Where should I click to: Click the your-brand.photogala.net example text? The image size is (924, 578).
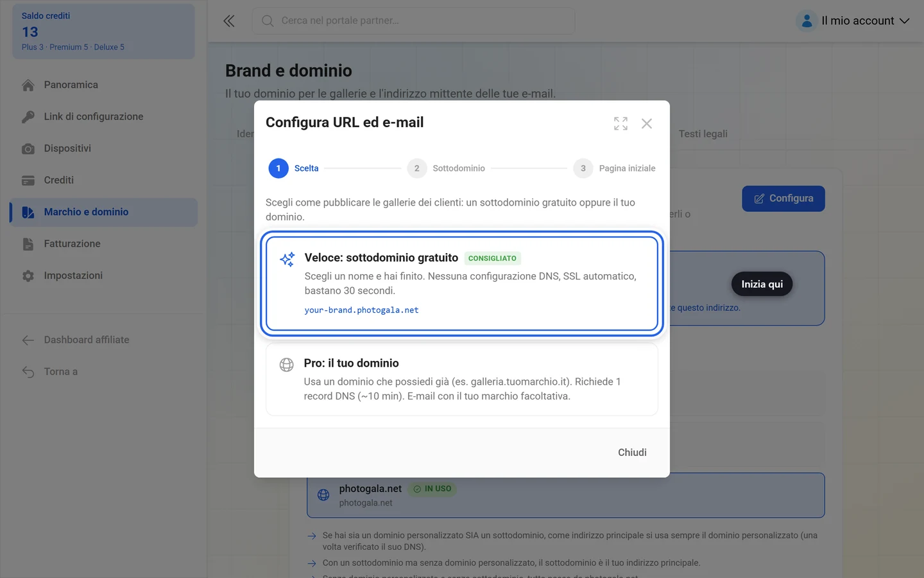point(361,310)
